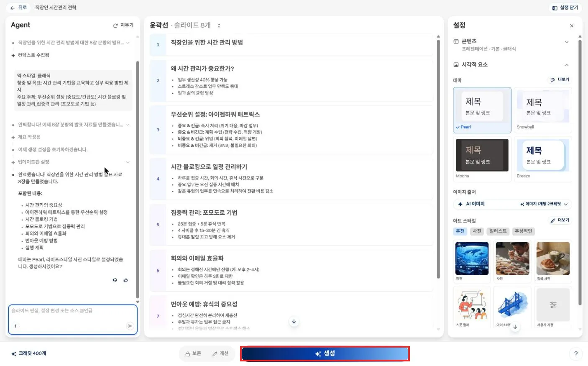The height and width of the screenshot is (366, 588).
Task: Switch to the 추상적인 art style tab
Action: [523, 231]
